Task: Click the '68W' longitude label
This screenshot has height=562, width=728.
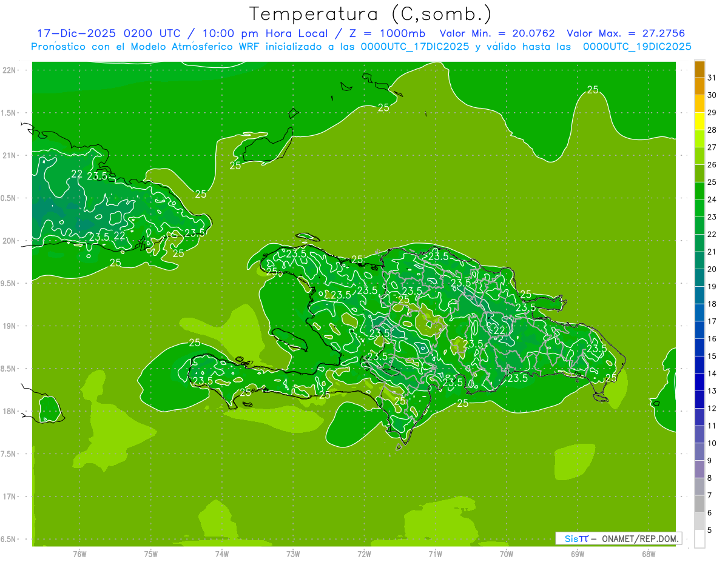Action: click(x=649, y=554)
